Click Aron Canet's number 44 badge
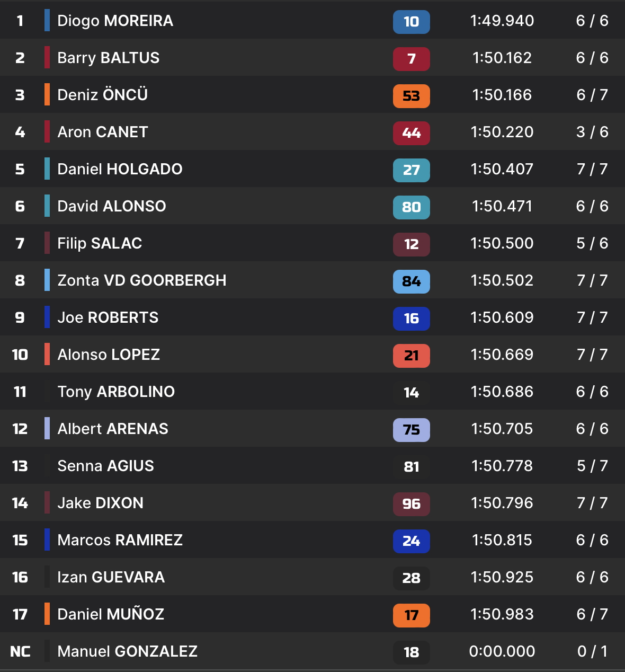The height and width of the screenshot is (672, 625). tap(411, 133)
